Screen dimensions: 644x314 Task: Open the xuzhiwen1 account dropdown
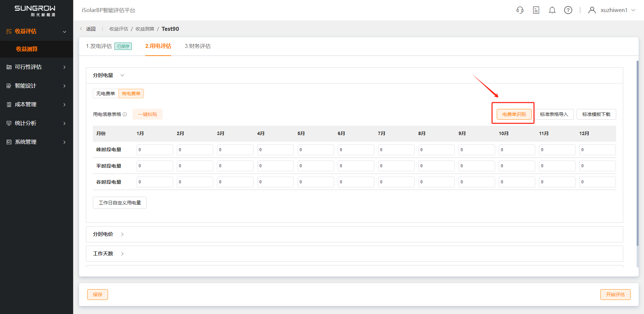[633, 10]
